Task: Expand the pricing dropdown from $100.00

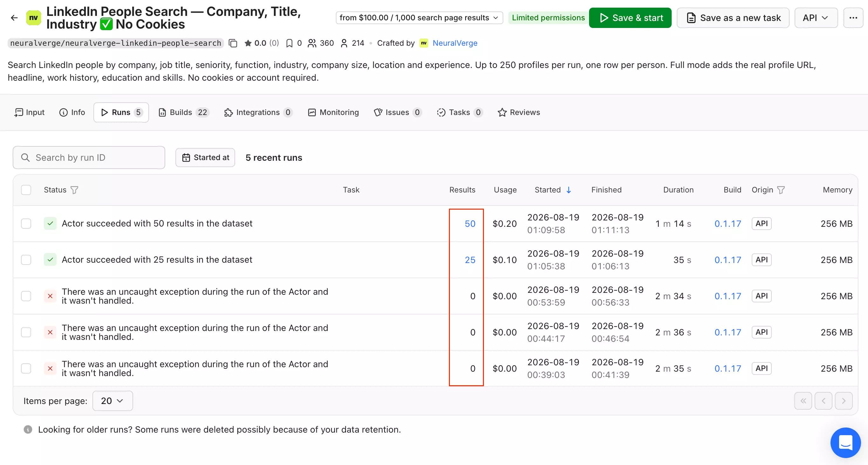Action: 419,17
